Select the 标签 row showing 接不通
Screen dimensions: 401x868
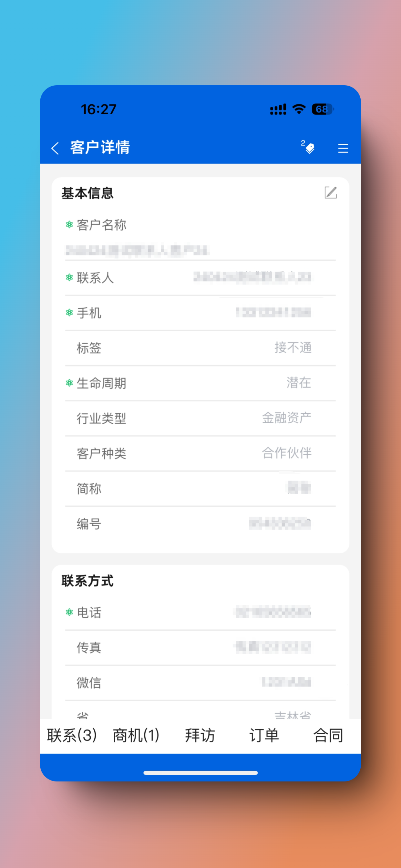(200, 348)
